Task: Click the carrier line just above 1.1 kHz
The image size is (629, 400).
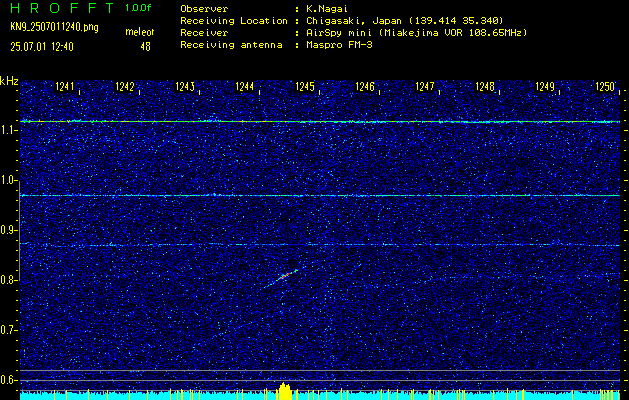Action: tap(320, 121)
